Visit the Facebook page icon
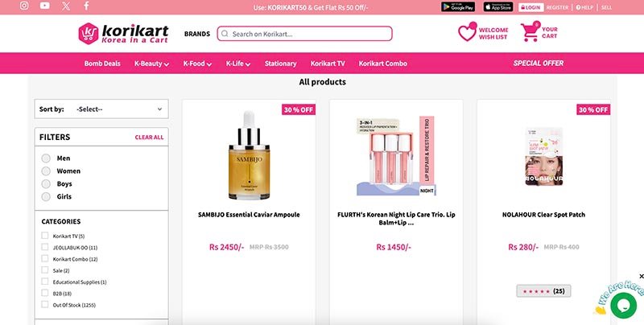Viewport: 644px width, 325px height. click(x=87, y=6)
